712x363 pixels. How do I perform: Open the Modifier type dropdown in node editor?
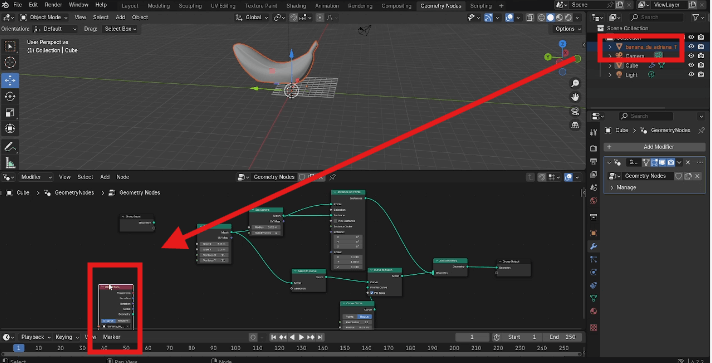click(x=36, y=177)
